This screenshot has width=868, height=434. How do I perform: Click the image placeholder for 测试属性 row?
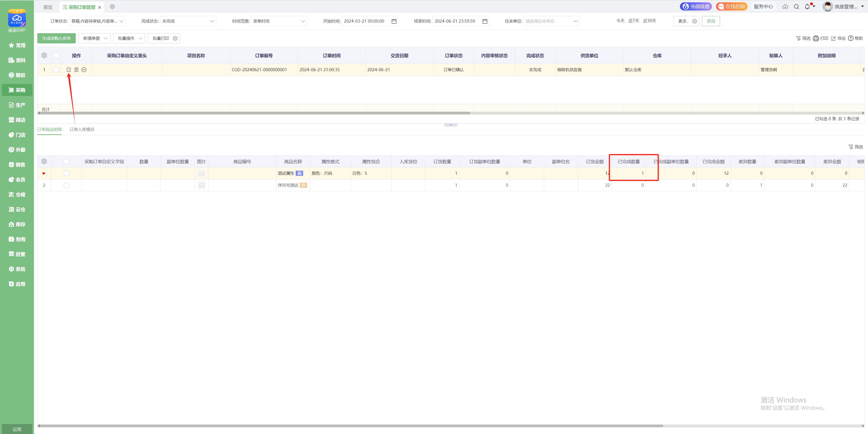(x=201, y=174)
